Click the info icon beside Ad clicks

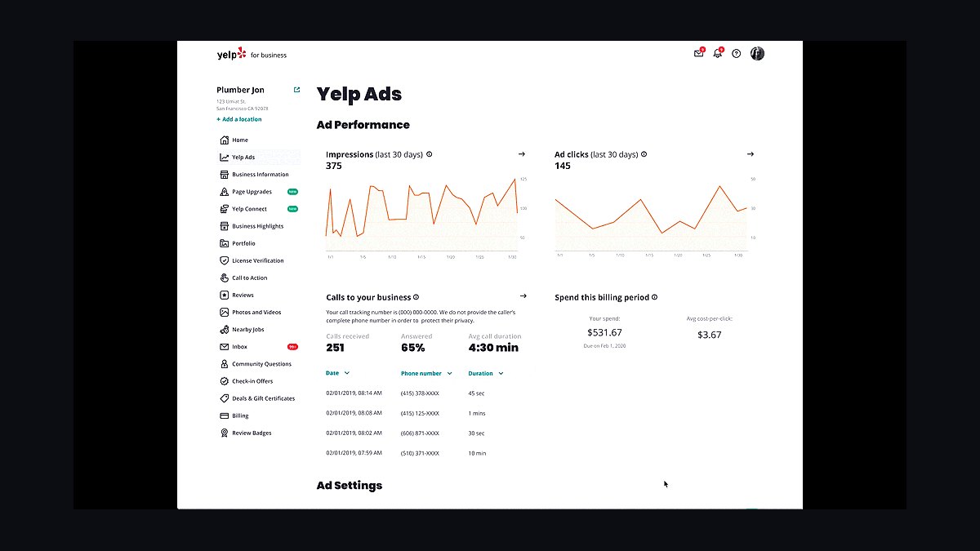[644, 154]
